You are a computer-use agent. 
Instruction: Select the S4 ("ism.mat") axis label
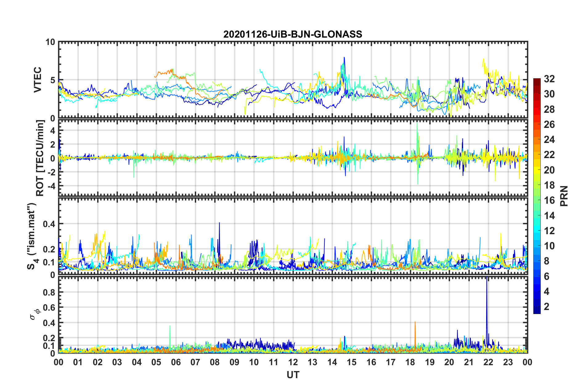(x=32, y=236)
